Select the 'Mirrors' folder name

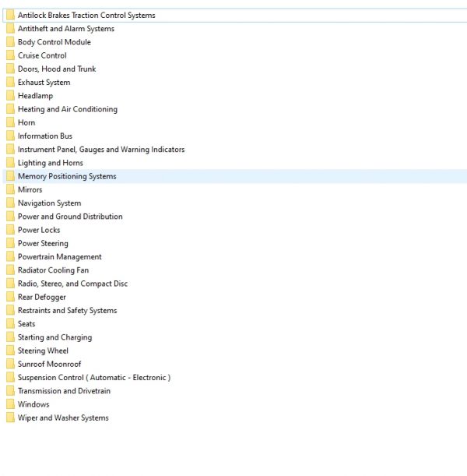click(30, 189)
